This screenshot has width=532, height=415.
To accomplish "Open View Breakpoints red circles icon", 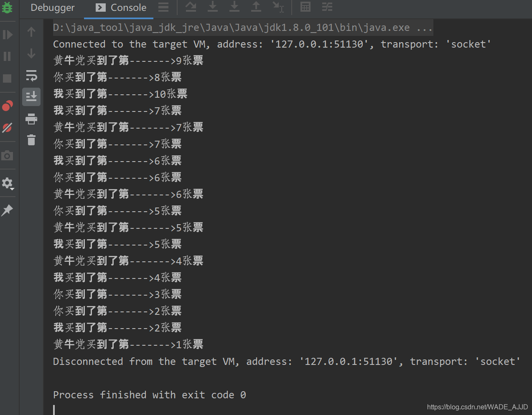I will point(8,106).
